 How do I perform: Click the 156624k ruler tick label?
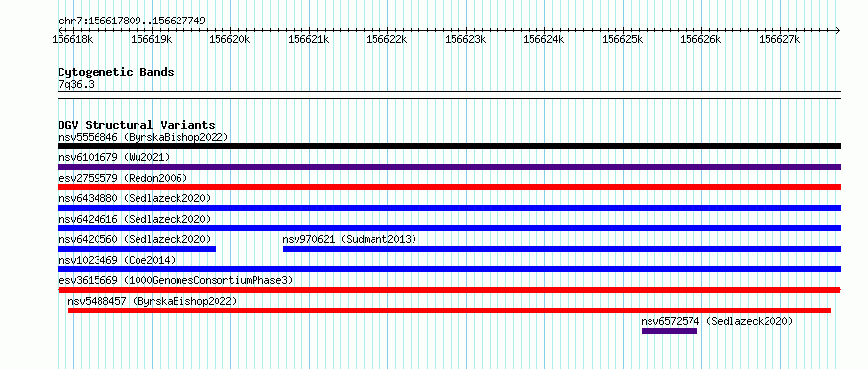(x=543, y=39)
